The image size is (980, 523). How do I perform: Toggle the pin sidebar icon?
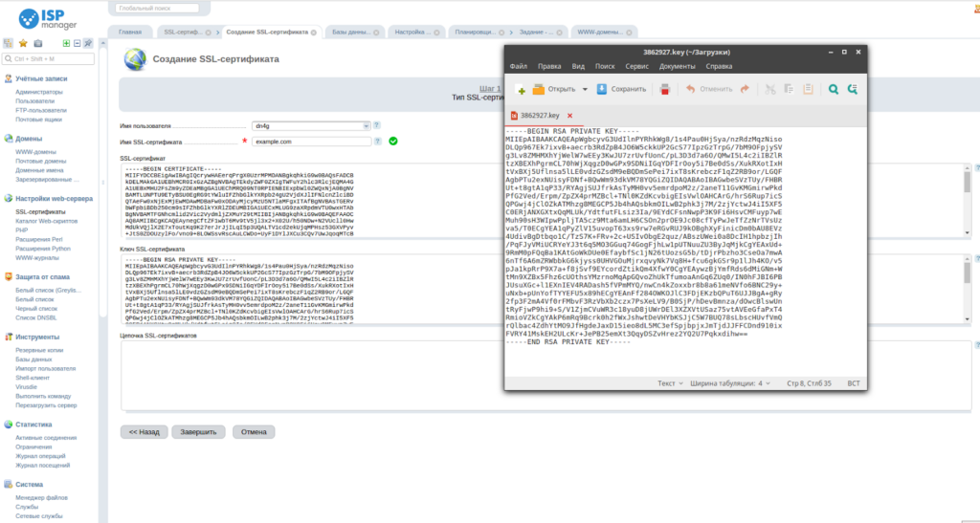point(88,43)
